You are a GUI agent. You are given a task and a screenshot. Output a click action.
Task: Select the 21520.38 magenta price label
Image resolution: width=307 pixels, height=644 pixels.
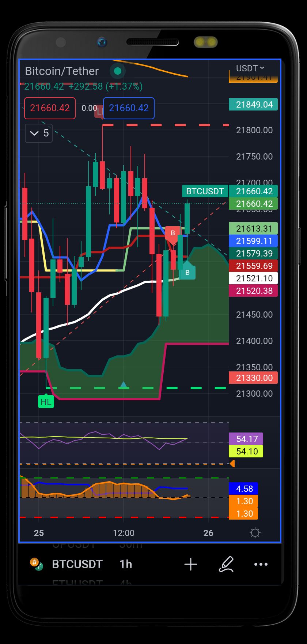(x=253, y=291)
